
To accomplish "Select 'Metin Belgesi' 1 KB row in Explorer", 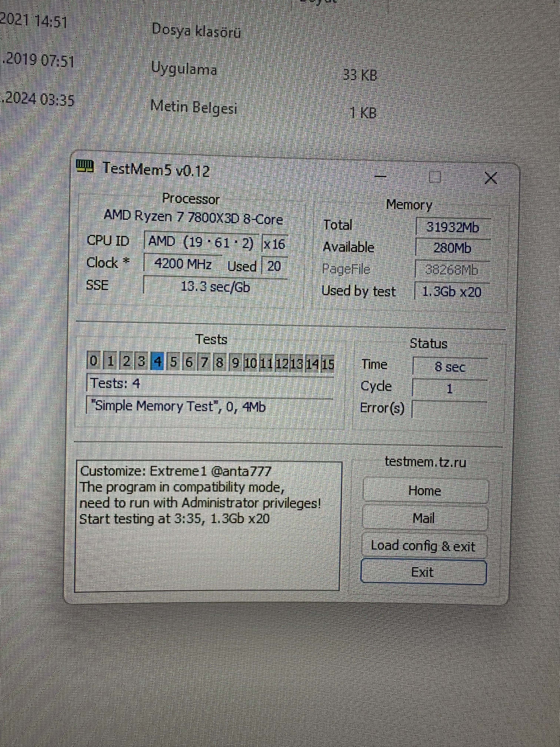I will click(194, 107).
